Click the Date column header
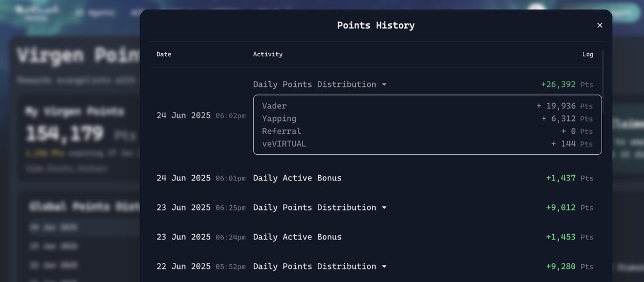Viewport: 644px width, 282px height. click(164, 54)
